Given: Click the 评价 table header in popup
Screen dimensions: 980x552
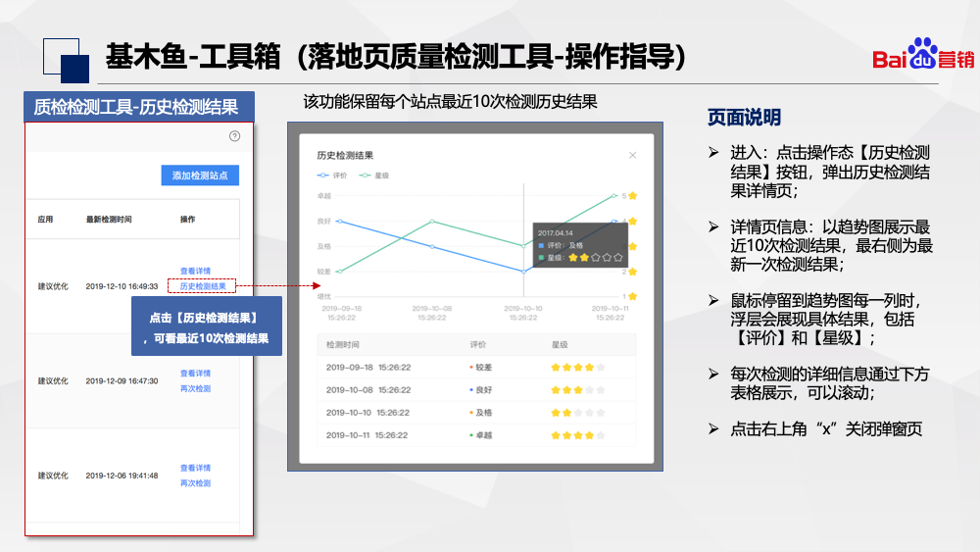Looking at the screenshot, I should [x=478, y=344].
